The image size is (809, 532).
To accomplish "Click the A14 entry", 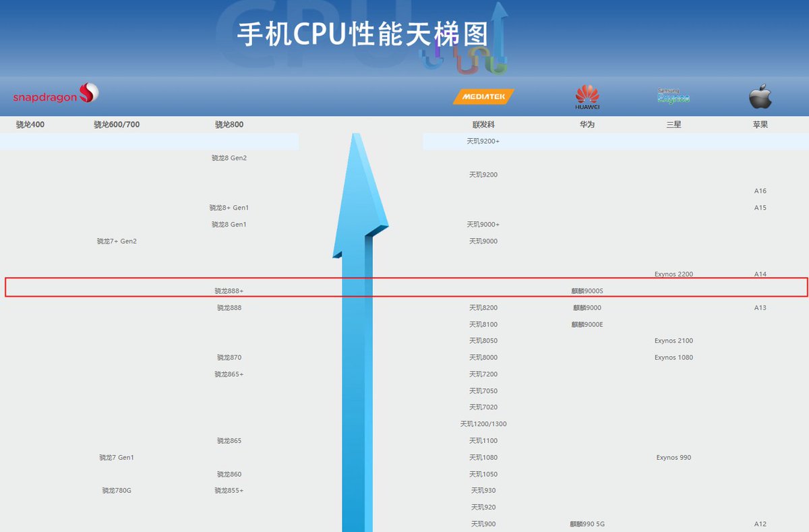I will tap(760, 274).
